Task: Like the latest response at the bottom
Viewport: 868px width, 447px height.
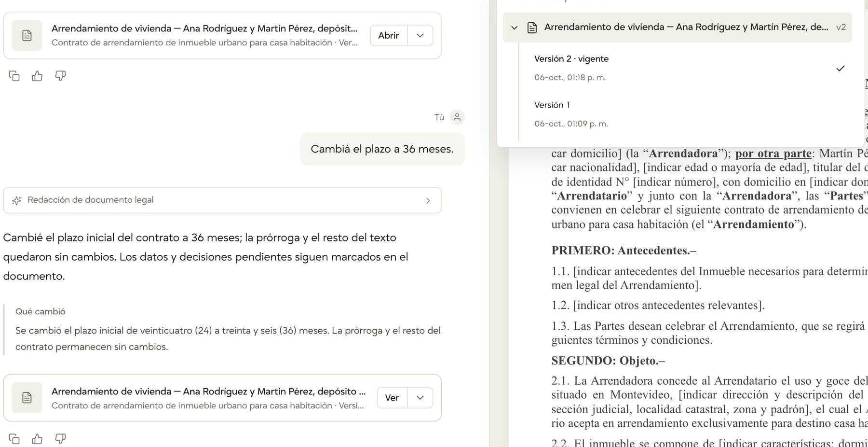Action: pyautogui.click(x=37, y=439)
